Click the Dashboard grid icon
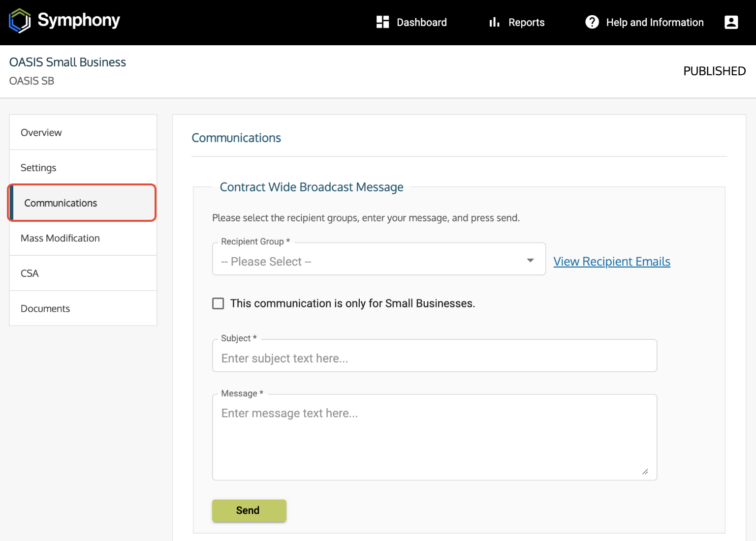 382,22
